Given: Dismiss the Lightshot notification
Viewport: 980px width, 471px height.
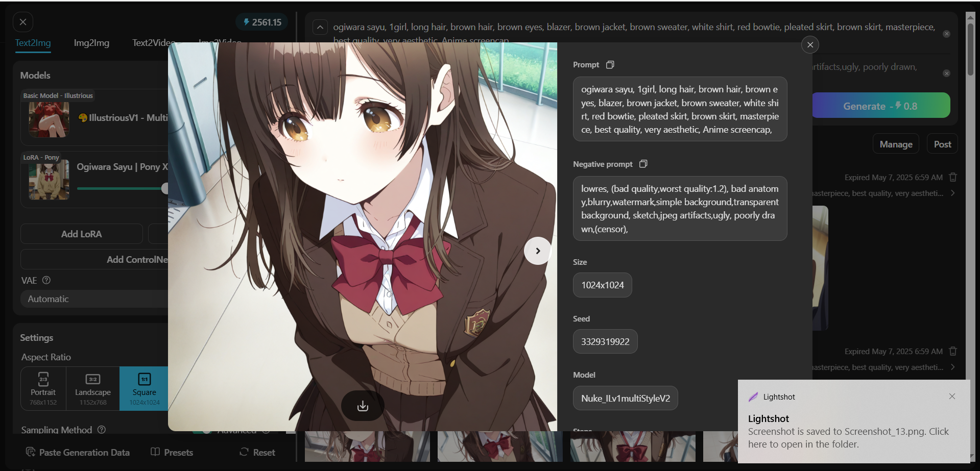Looking at the screenshot, I should 952,396.
